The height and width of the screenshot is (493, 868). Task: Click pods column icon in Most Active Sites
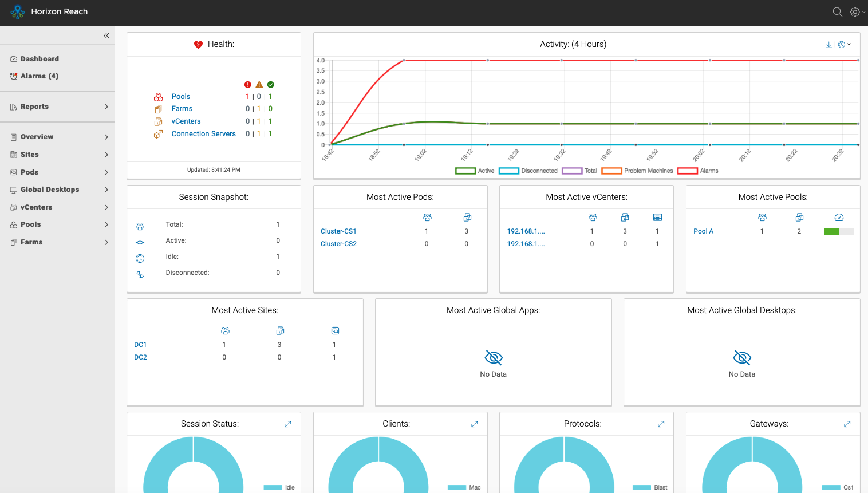tap(335, 331)
